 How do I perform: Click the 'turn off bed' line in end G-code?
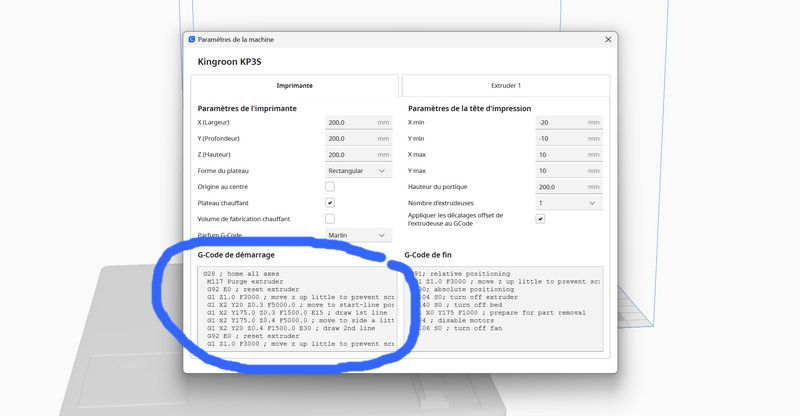click(x=458, y=305)
